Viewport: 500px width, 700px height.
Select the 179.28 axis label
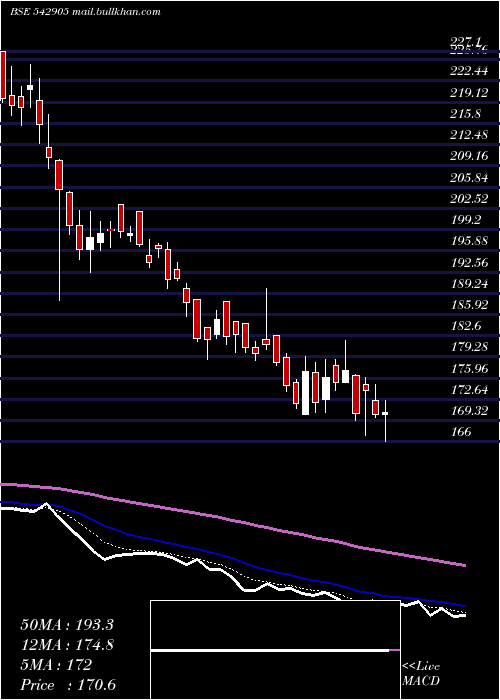click(469, 347)
